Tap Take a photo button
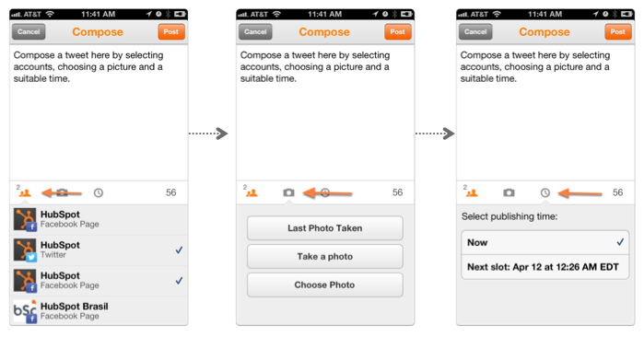The height and width of the screenshot is (337, 644). (x=325, y=257)
